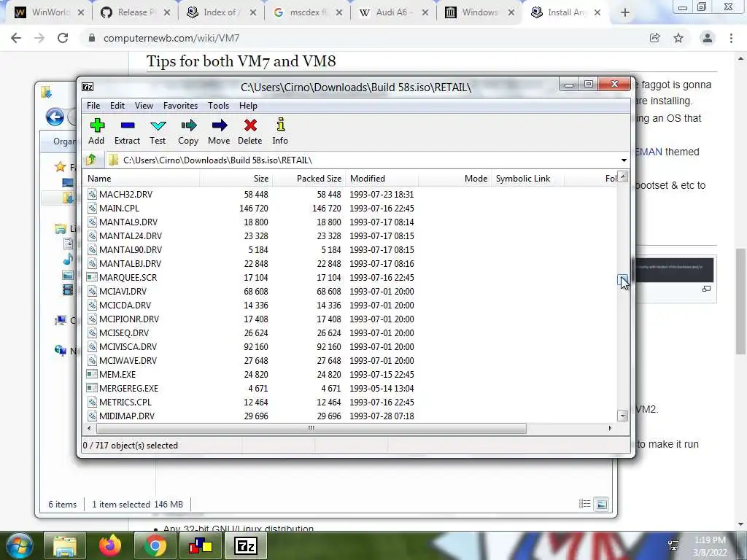Switch to the WinWorld browser tab
The image size is (747, 560).
(x=50, y=12)
